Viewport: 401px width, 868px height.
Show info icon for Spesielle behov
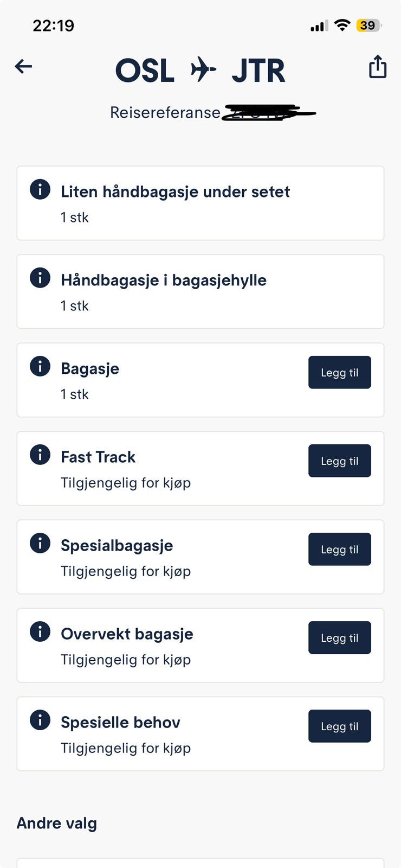(x=40, y=720)
